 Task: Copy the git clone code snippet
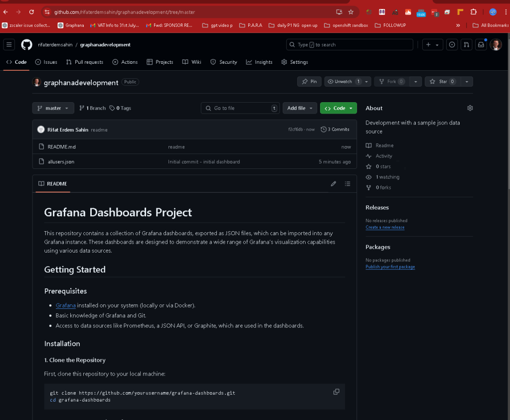pyautogui.click(x=337, y=392)
